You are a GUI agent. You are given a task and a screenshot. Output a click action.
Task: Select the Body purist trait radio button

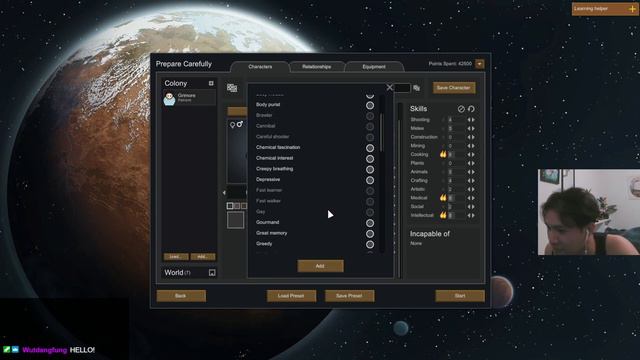370,105
